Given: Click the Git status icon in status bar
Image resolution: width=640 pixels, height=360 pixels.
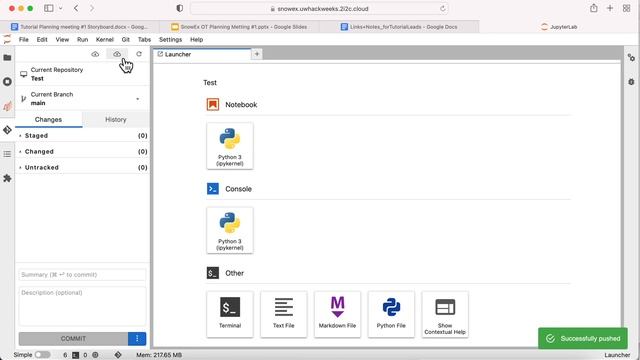Looking at the screenshot, I should [118, 355].
